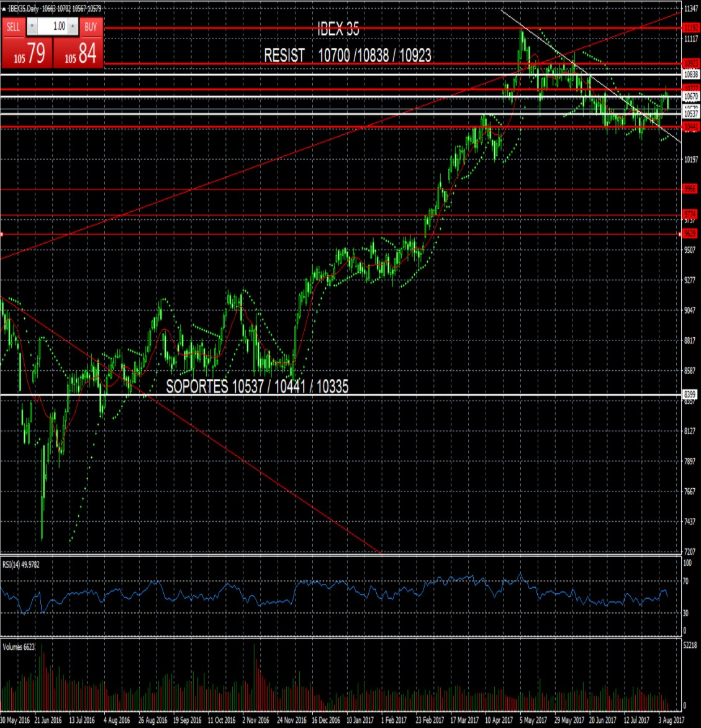Collapse the One-Click Trading panel arrow
The image size is (701, 728).
[4, 8]
